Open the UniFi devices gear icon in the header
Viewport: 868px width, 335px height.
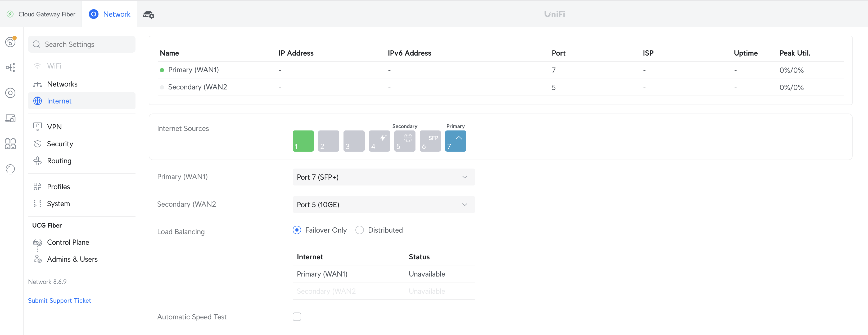tap(149, 15)
